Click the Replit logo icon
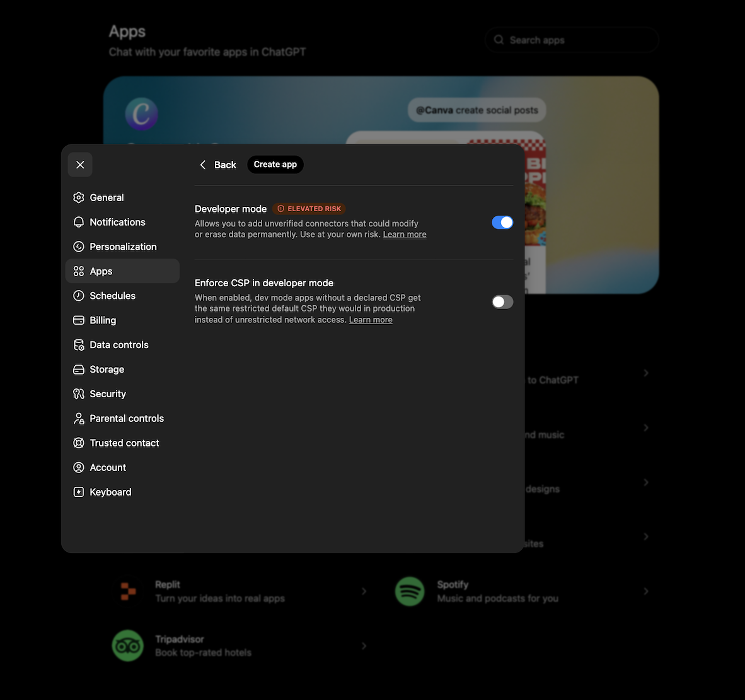Viewport: 745px width, 700px height. [128, 591]
